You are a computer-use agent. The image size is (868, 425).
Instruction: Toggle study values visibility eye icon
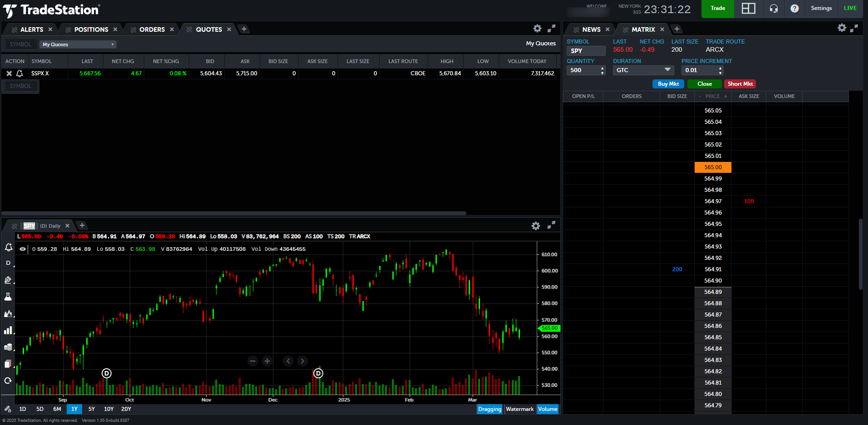point(23,249)
